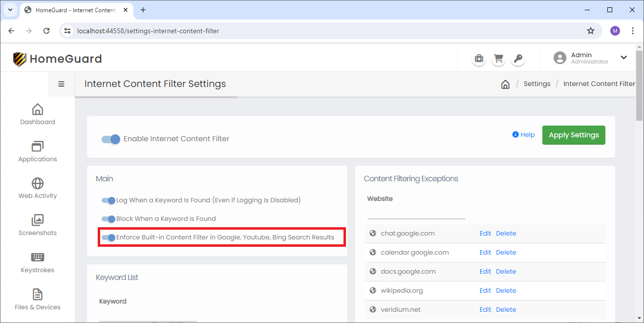Open Web Activity from the sidebar
Screen dimensions: 644x323
[x=38, y=189]
